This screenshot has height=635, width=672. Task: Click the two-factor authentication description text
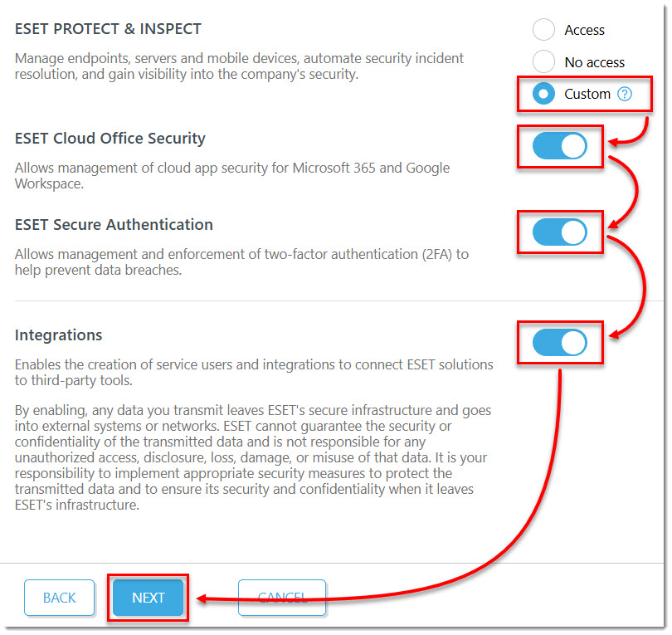click(x=241, y=262)
